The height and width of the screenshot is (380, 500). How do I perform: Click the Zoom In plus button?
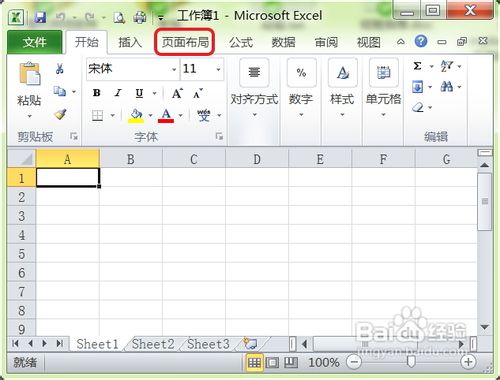pos(468,362)
